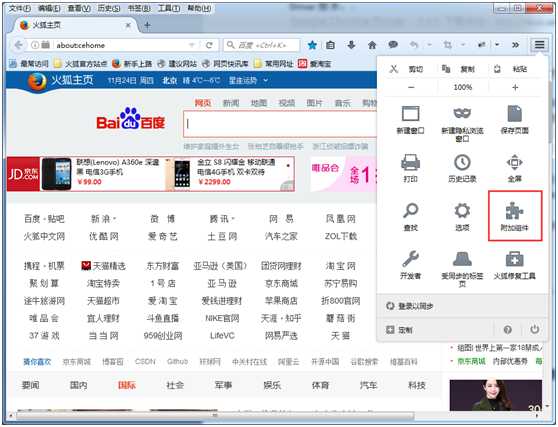This screenshot has width=558, height=427.
Task: Click the bookmark star icon in toolbar
Action: click(312, 45)
